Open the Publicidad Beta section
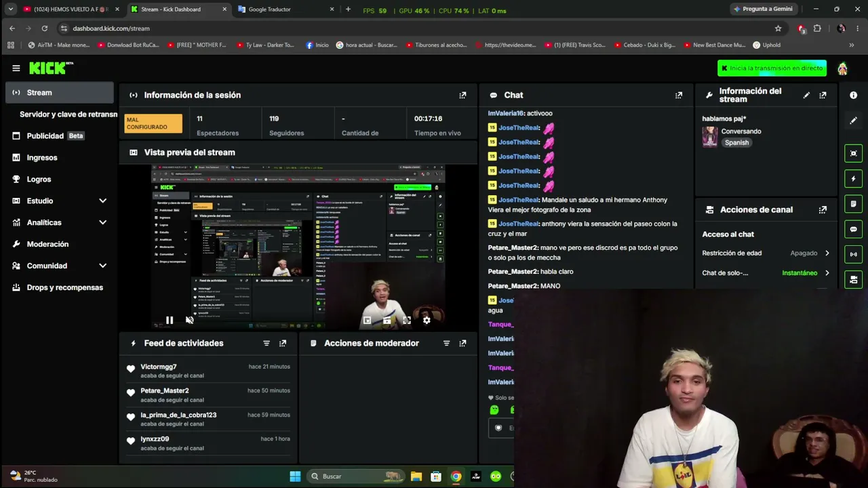The height and width of the screenshot is (488, 868). click(x=60, y=136)
